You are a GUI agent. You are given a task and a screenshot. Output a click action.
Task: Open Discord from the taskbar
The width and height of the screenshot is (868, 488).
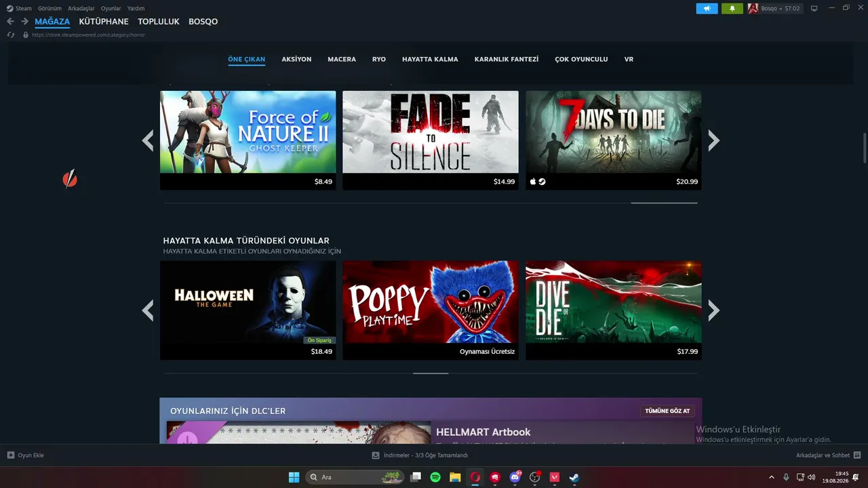coord(515,477)
